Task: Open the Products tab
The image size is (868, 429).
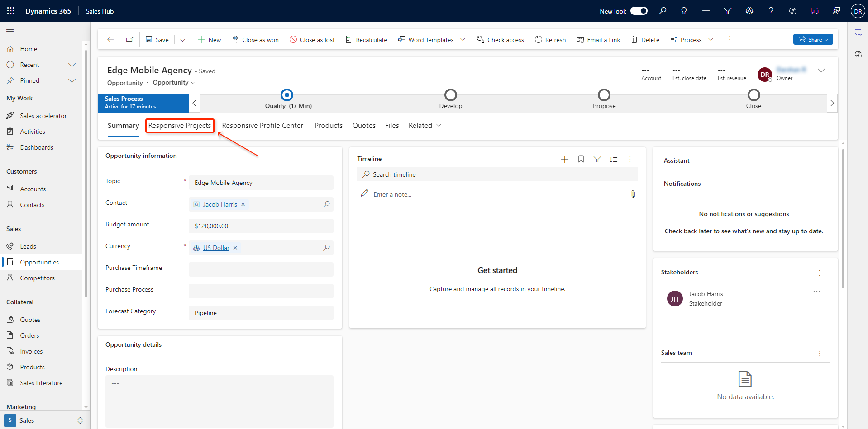Action: point(329,125)
